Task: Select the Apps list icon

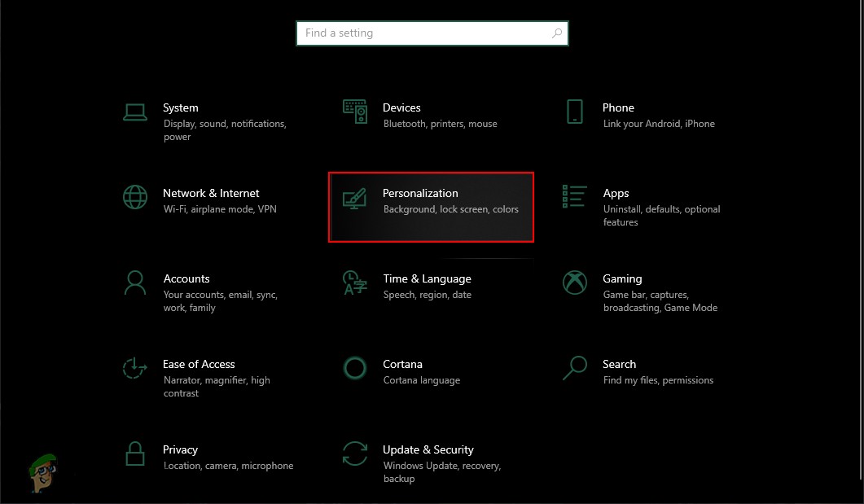Action: [574, 197]
